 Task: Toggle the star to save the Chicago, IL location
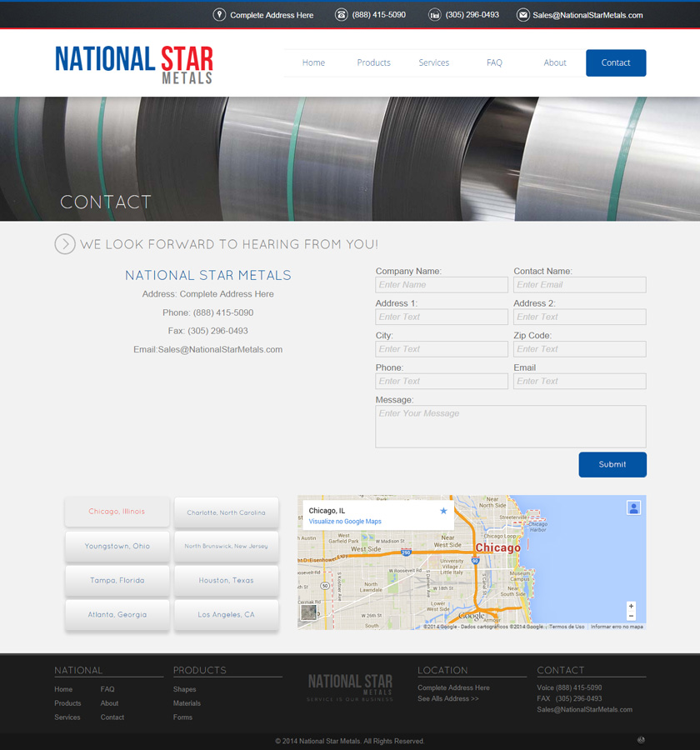tap(442, 511)
